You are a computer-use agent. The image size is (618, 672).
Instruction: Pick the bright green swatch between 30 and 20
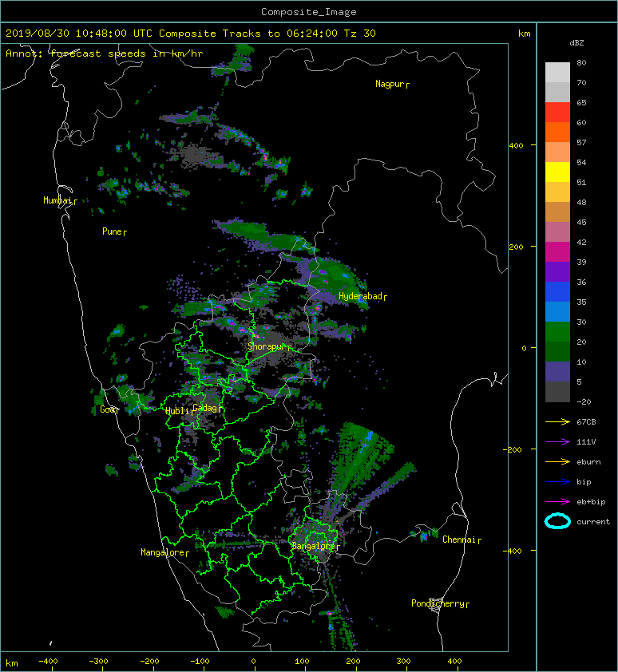557,332
